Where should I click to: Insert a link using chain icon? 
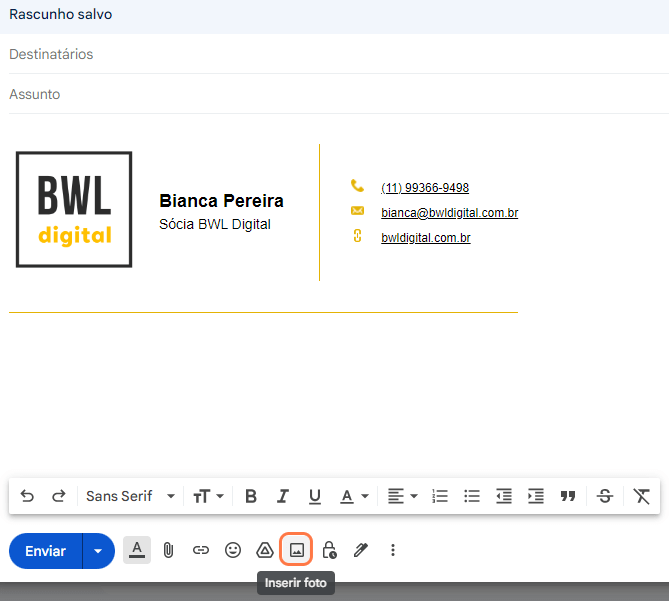pyautogui.click(x=201, y=550)
